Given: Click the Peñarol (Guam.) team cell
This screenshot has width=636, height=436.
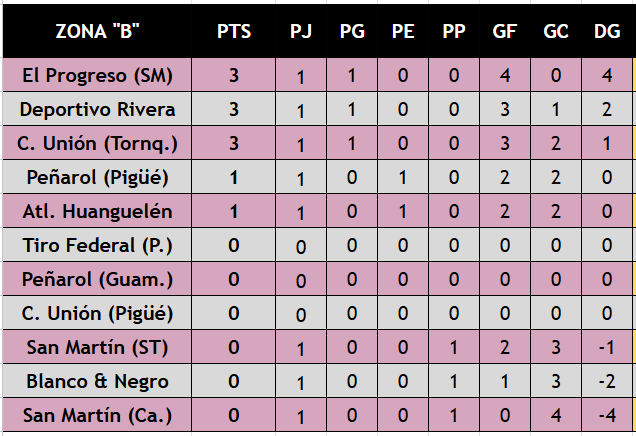Looking at the screenshot, I should point(97,279).
